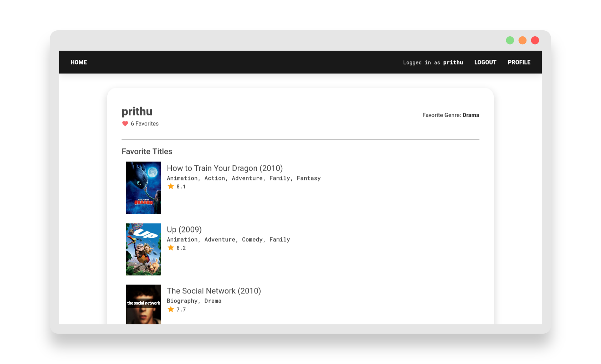Viewport: 601px width, 364px height.
Task: Log out using the LOGOUT link
Action: [x=485, y=62]
